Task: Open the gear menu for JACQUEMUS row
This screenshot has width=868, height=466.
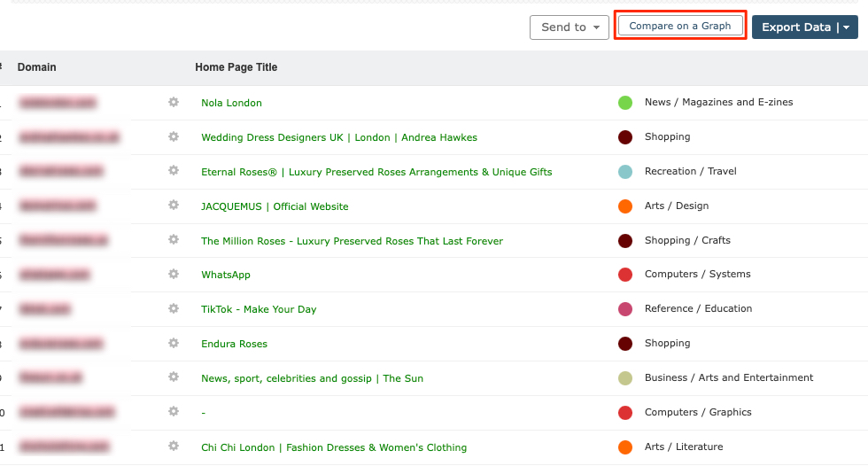Action: click(x=174, y=206)
